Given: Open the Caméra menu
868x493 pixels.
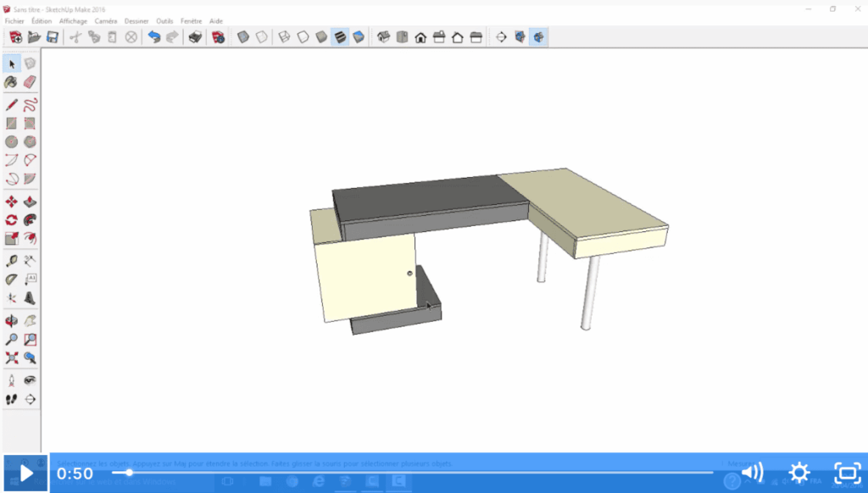Looking at the screenshot, I should pyautogui.click(x=106, y=20).
